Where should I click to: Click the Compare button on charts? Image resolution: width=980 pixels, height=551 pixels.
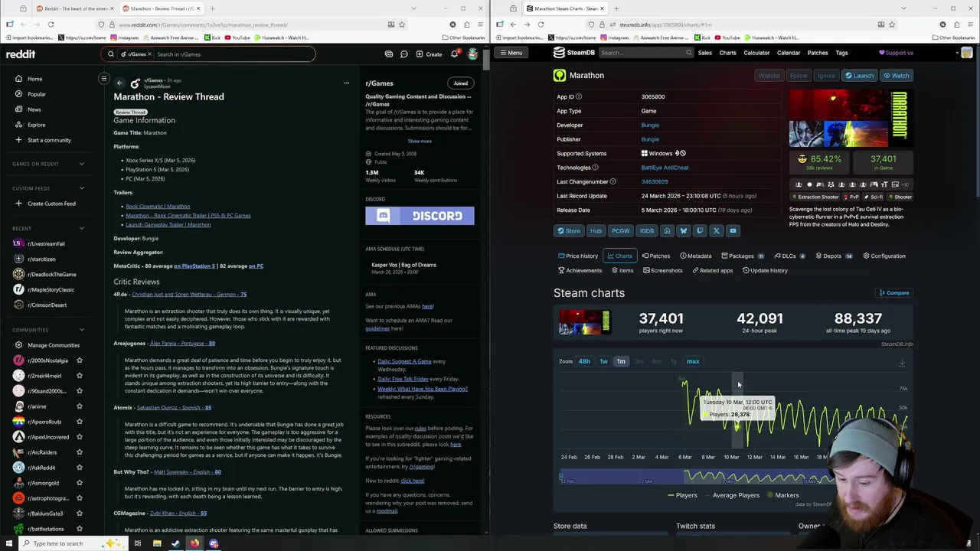[894, 292]
